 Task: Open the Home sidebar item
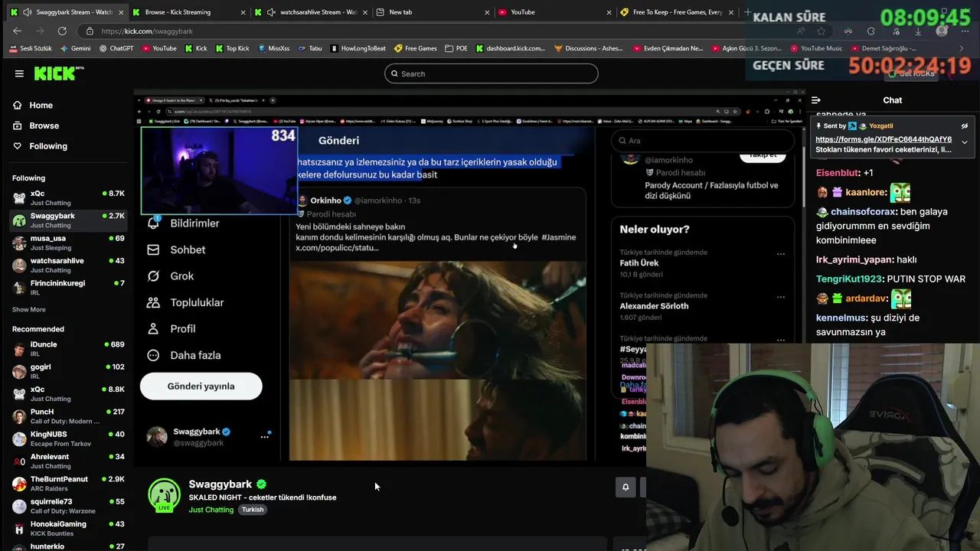pyautogui.click(x=41, y=105)
